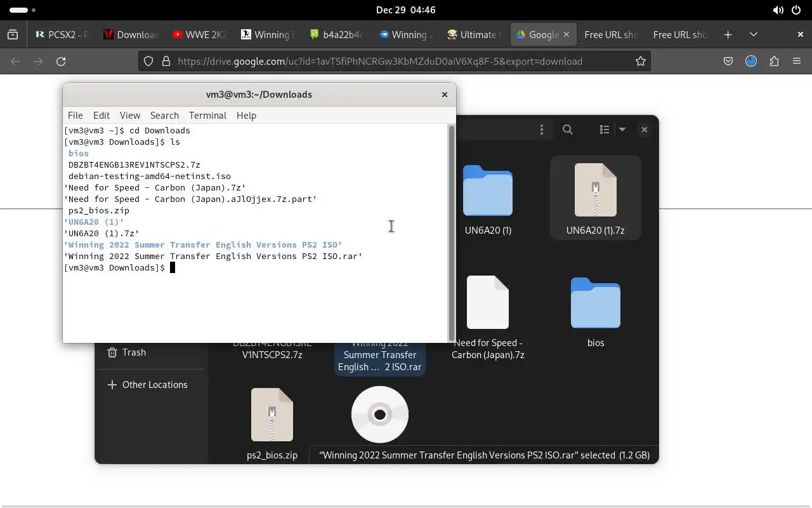Viewport: 812px width, 508px height.
Task: Bookmark this page with the star
Action: [641, 61]
